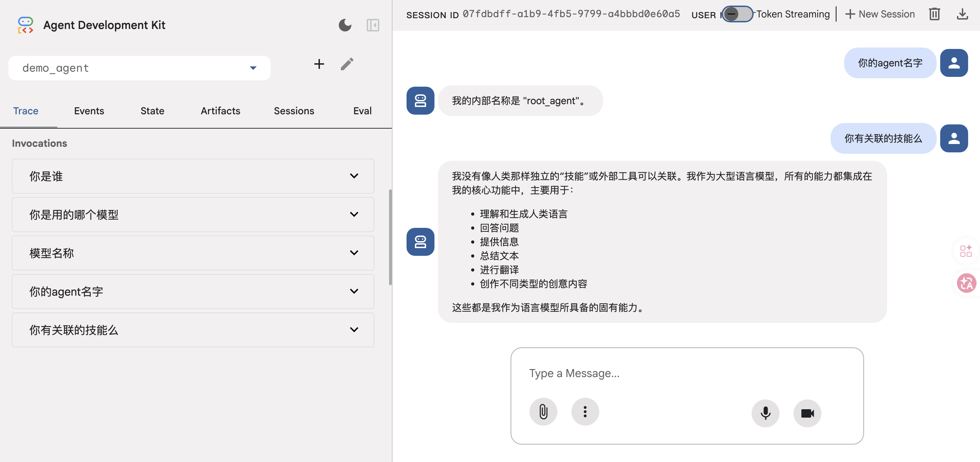Viewport: 980px width, 462px height.
Task: Click the Agent Development Kit logo
Action: click(25, 25)
